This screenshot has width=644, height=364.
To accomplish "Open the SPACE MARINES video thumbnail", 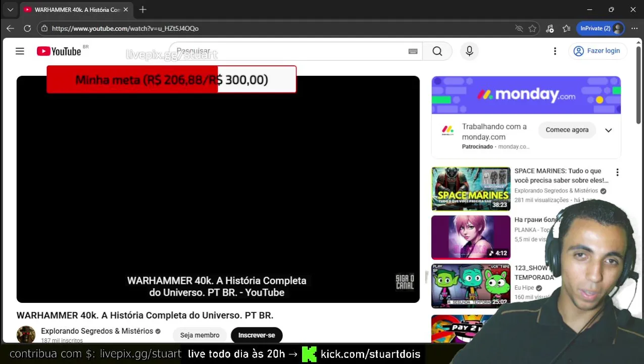I will (471, 189).
